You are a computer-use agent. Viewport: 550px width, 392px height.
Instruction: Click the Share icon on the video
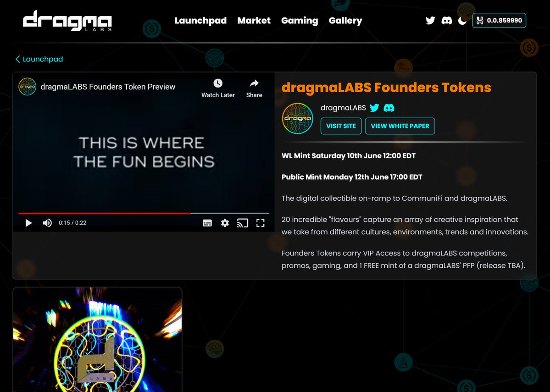pos(254,83)
